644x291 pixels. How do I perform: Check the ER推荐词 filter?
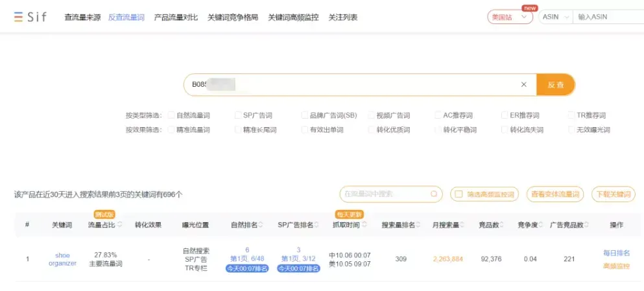click(x=505, y=115)
